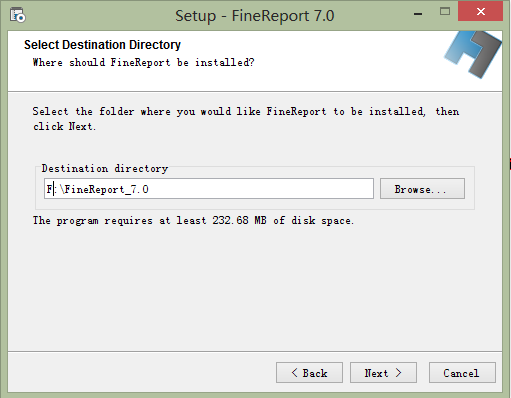Click the FineReport logo in the header

pyautogui.click(x=473, y=54)
